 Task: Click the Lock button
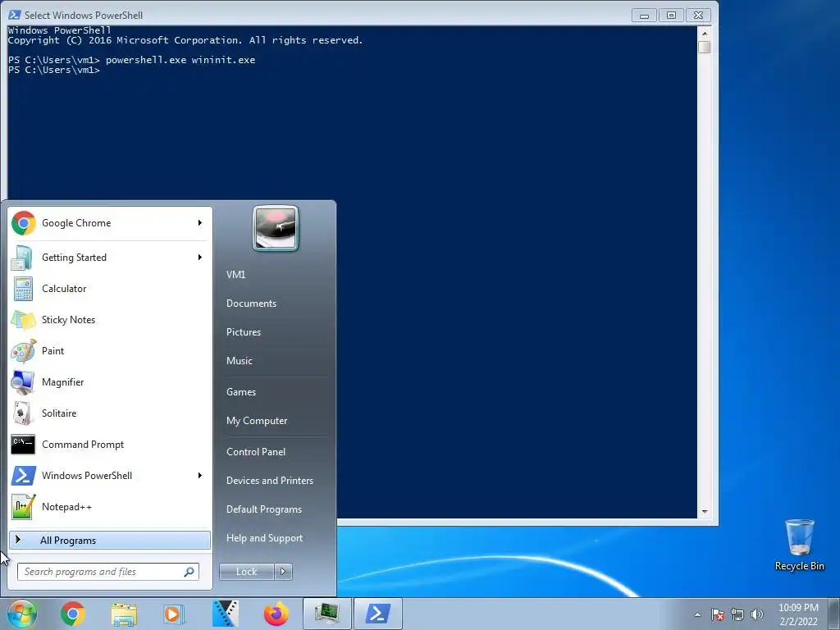[246, 572]
